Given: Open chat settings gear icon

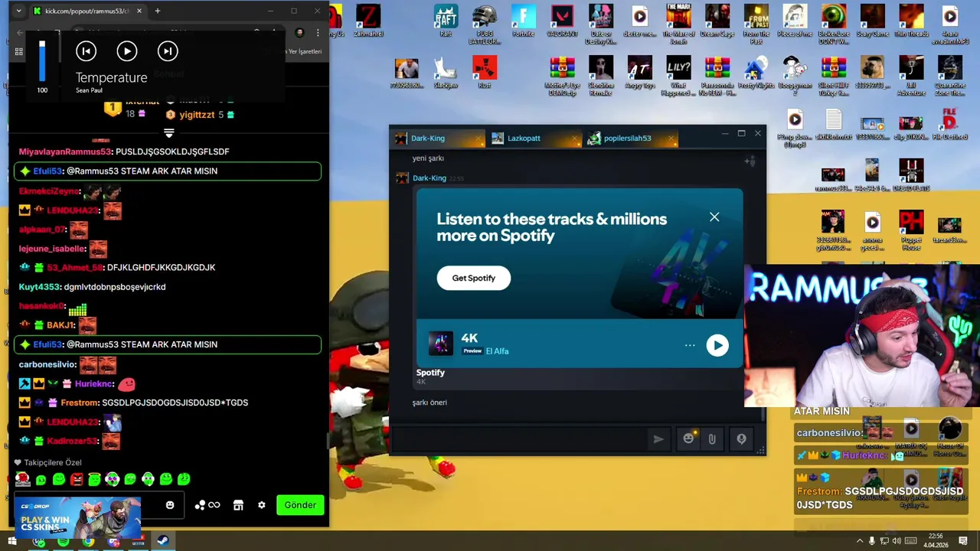Looking at the screenshot, I should point(262,505).
